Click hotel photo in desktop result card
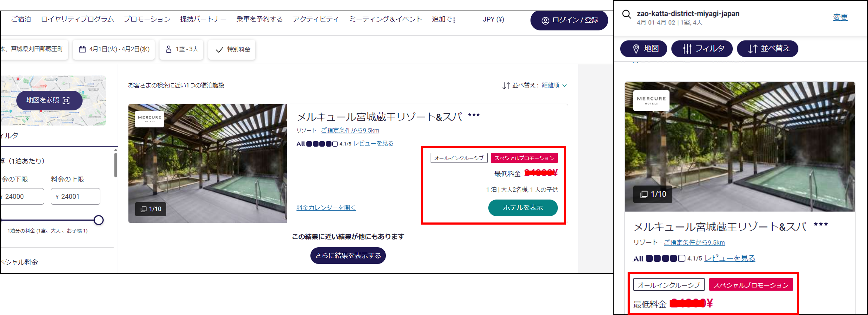This screenshot has height=315, width=868. pyautogui.click(x=208, y=163)
